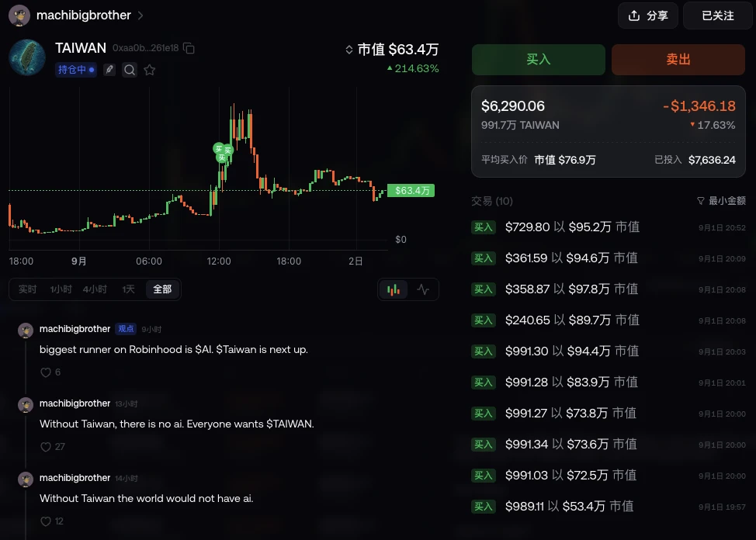
Task: Open the $991.28 buy transaction
Action: 609,382
